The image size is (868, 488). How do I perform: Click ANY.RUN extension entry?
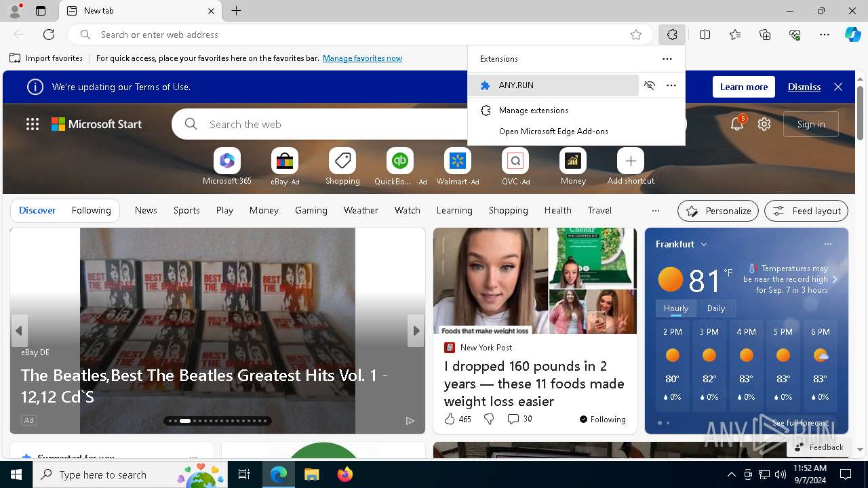coord(553,85)
